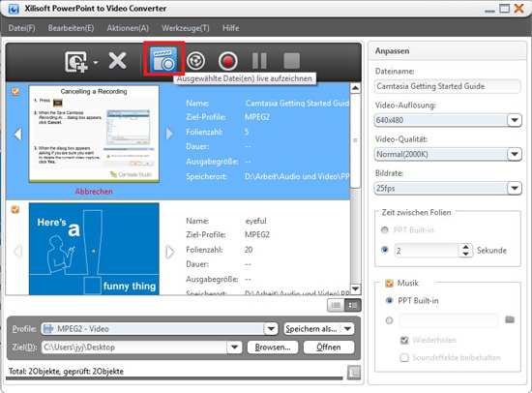Maximize the Xilisoft converter window

(x=505, y=9)
